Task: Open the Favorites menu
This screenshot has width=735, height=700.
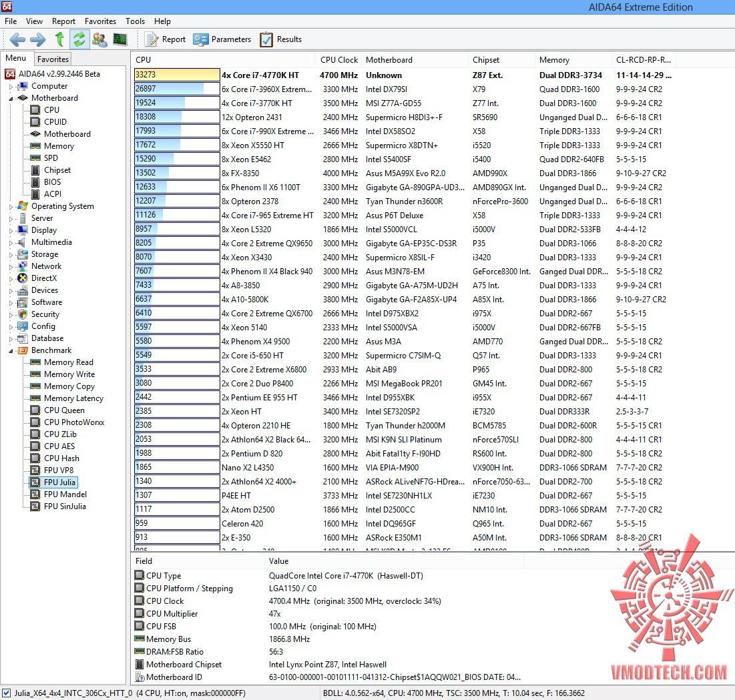Action: tap(100, 21)
